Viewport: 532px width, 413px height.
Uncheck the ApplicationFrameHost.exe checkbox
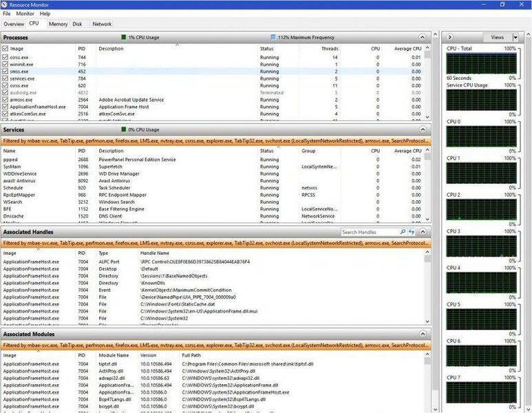(5, 107)
